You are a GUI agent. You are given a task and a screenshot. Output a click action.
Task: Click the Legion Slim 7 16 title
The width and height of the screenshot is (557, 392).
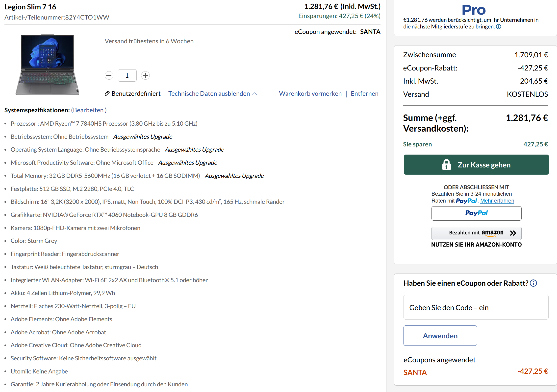coord(30,7)
